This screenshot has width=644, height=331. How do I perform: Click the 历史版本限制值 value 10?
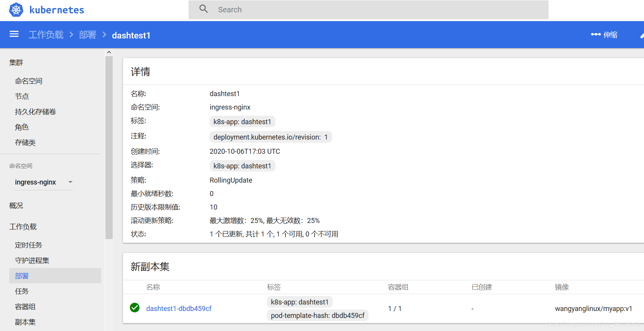[x=214, y=207]
